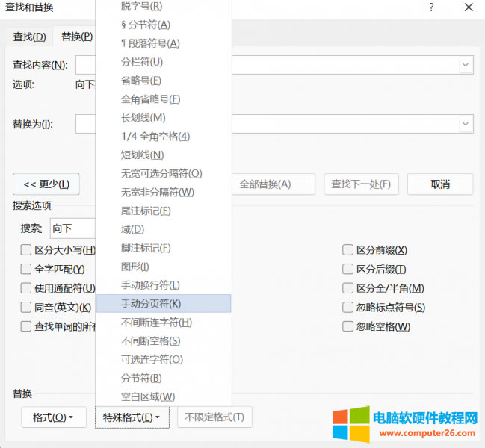485x448 pixels.
Task: Close the Find and Replace dialog
Action: click(x=468, y=7)
